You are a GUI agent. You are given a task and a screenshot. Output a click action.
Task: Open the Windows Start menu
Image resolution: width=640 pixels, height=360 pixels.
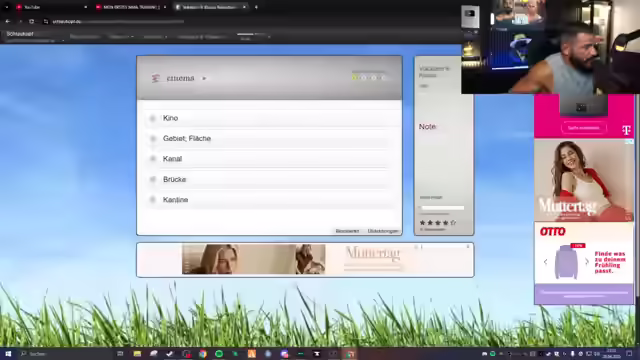coord(8,354)
